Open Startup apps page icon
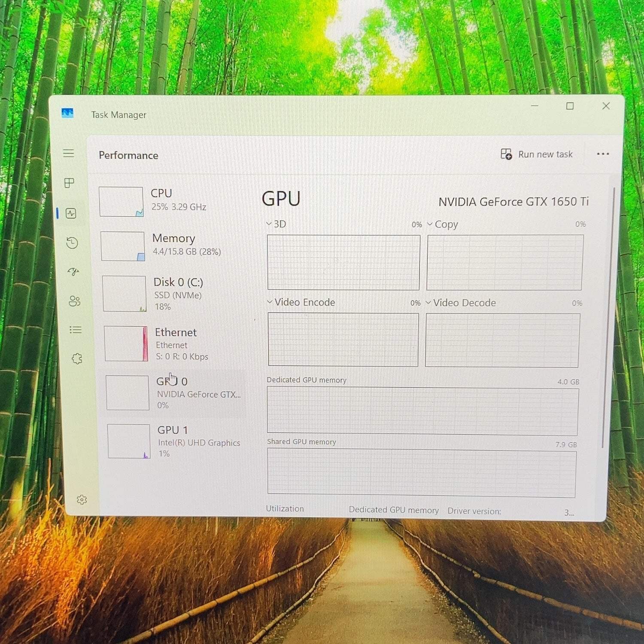644x644 pixels. pyautogui.click(x=73, y=271)
